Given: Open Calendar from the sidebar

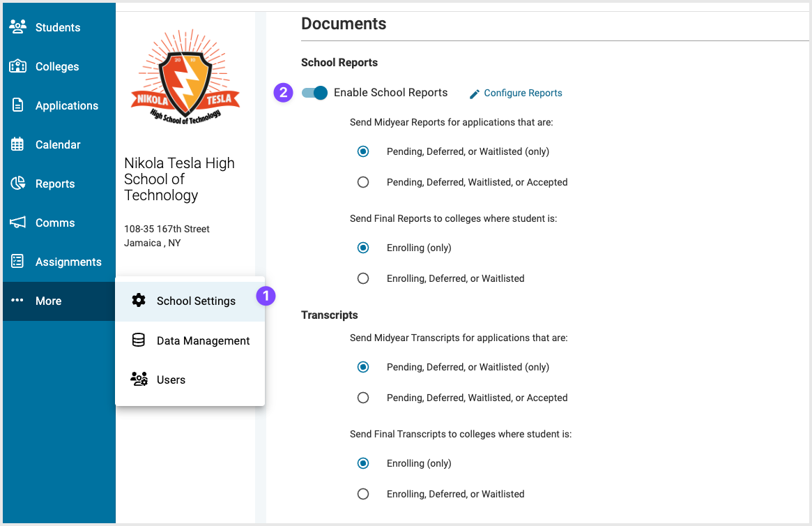Looking at the screenshot, I should tap(59, 144).
